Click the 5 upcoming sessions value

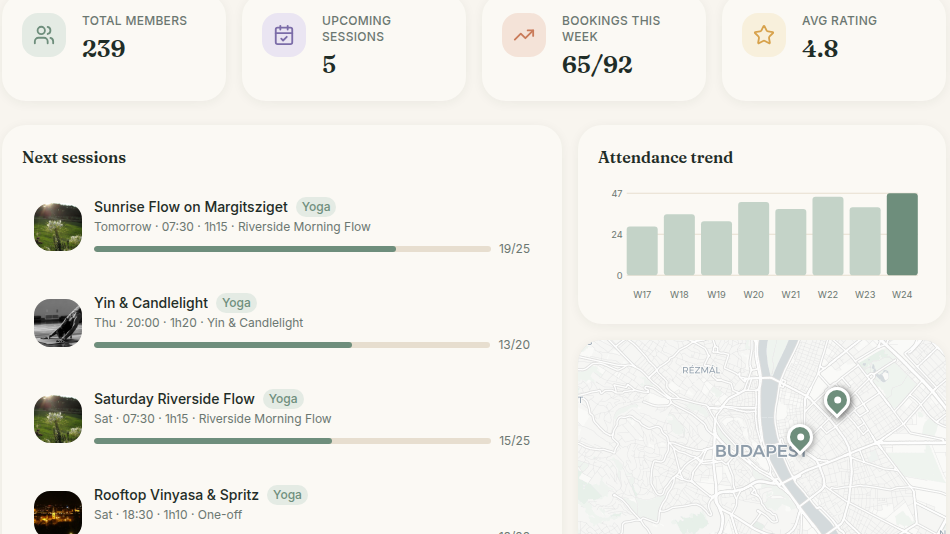coord(329,65)
